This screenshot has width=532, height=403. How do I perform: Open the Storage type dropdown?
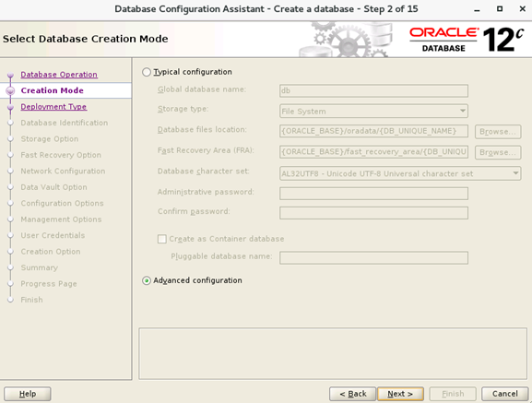pyautogui.click(x=373, y=111)
